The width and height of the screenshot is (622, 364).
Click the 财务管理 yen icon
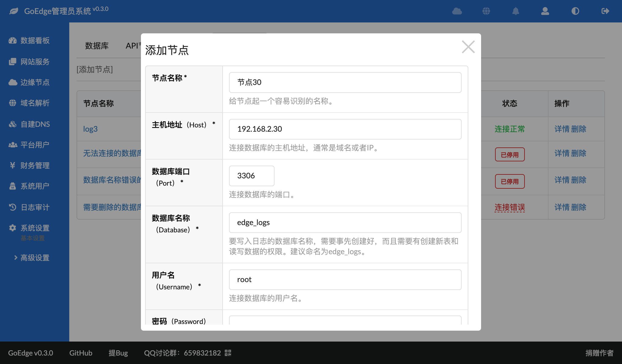(x=12, y=165)
